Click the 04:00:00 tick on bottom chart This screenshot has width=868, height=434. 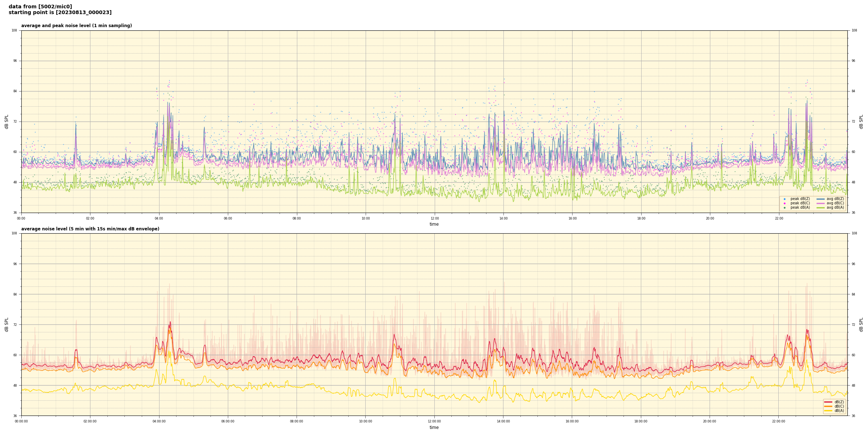[x=159, y=421]
